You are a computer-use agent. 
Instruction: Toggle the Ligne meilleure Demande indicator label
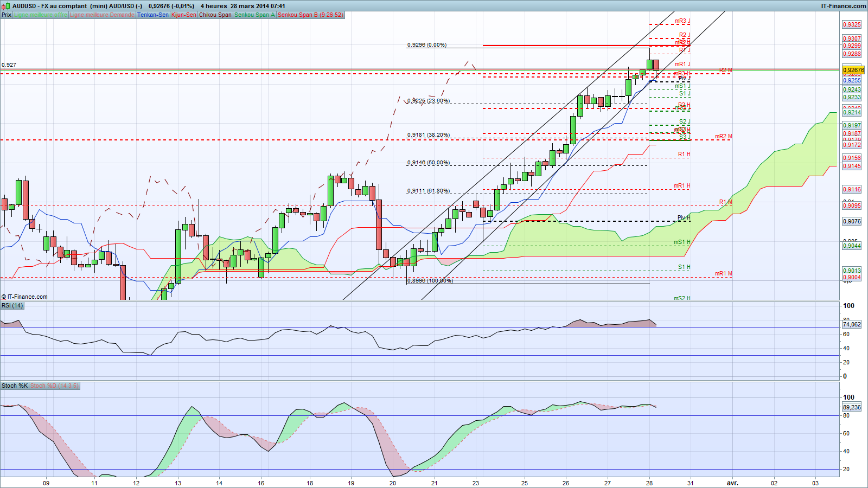click(x=102, y=15)
